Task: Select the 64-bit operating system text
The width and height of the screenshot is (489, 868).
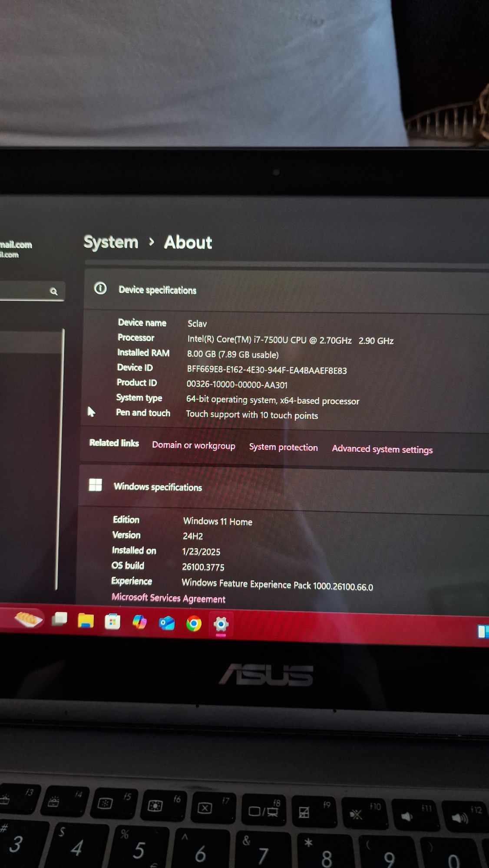Action: point(273,400)
